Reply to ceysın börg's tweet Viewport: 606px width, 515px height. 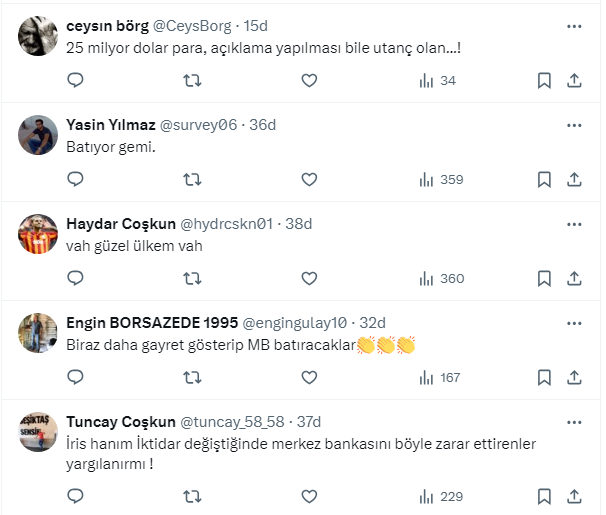click(75, 81)
